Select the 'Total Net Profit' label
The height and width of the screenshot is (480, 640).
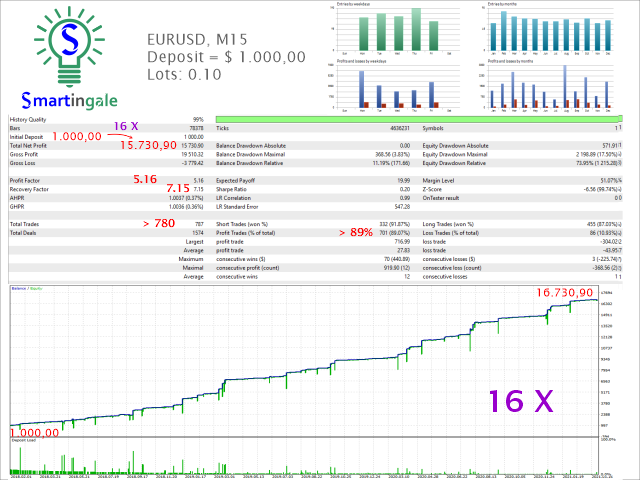click(28, 146)
